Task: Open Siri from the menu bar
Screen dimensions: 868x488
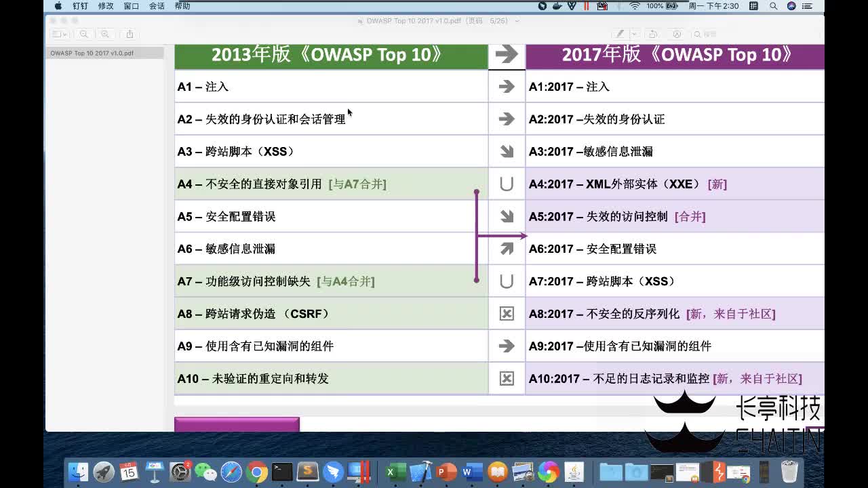Action: (791, 6)
